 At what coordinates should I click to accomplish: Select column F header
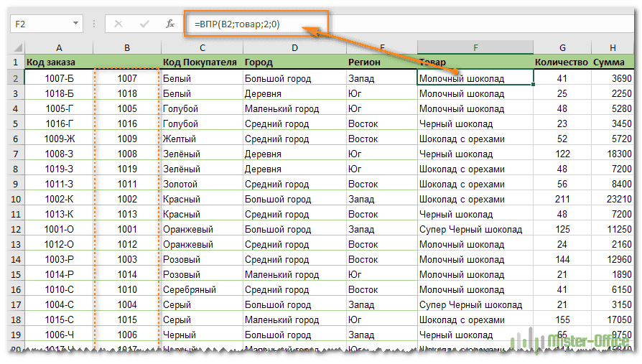[x=475, y=47]
